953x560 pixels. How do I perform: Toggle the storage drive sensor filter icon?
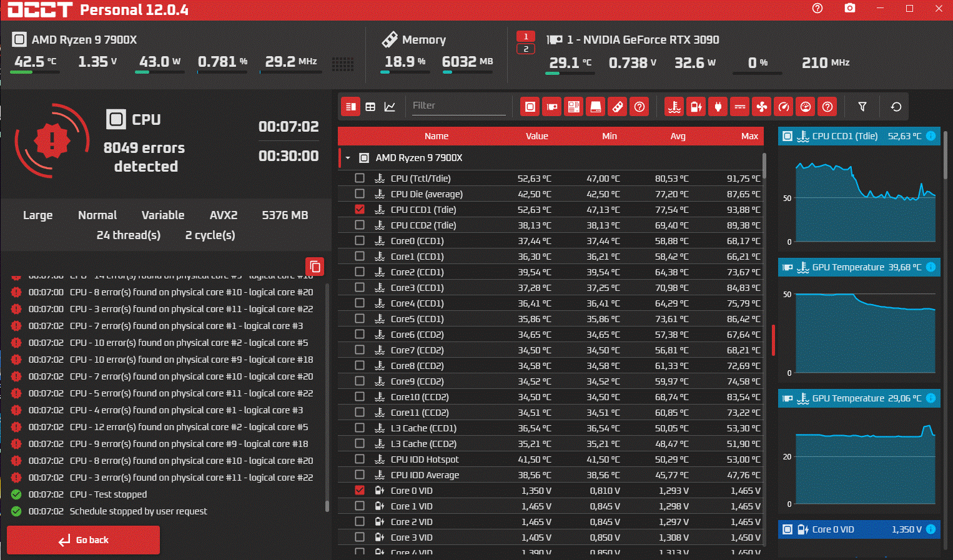596,107
